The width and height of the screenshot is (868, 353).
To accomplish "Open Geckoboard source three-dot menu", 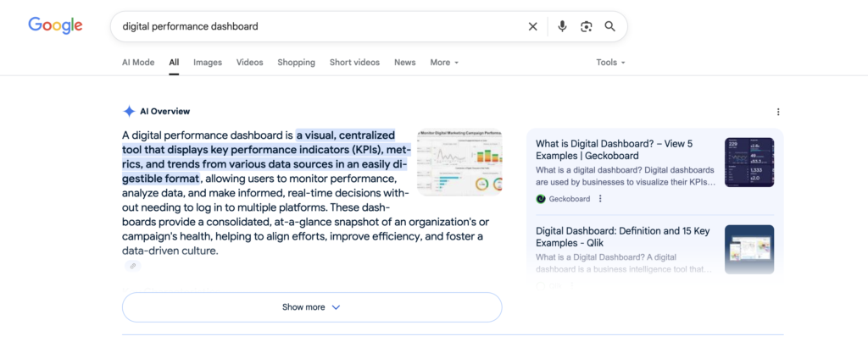I will (x=600, y=199).
